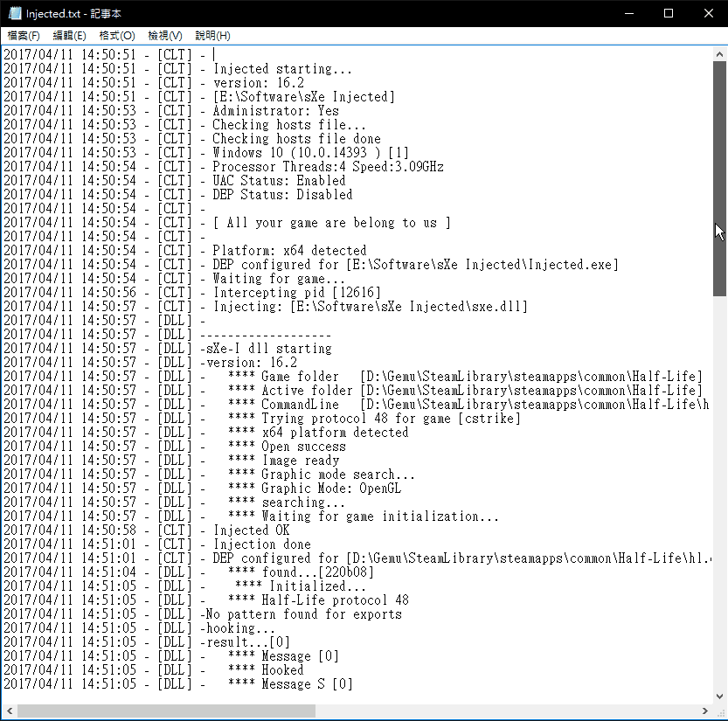Open the 檔案(F) File menu
This screenshot has height=721, width=728.
pos(24,36)
